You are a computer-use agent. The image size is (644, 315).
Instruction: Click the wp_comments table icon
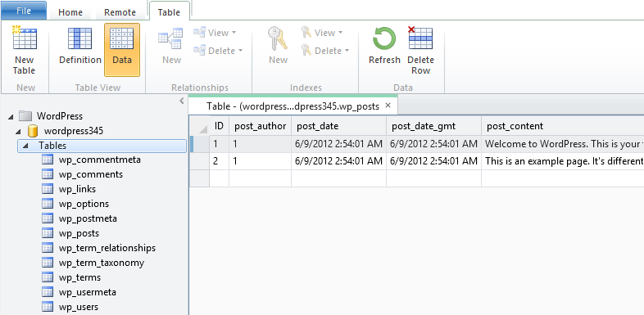(48, 174)
